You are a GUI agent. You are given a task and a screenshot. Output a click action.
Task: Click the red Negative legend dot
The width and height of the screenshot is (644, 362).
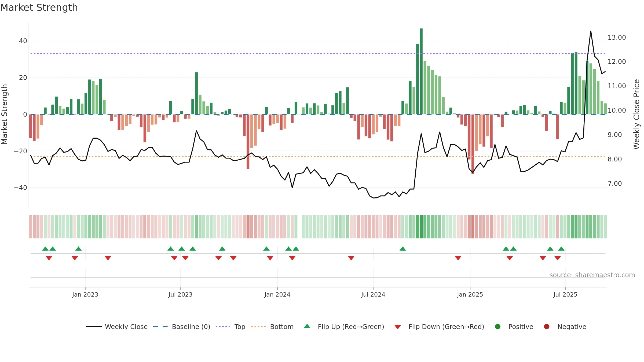click(547, 327)
